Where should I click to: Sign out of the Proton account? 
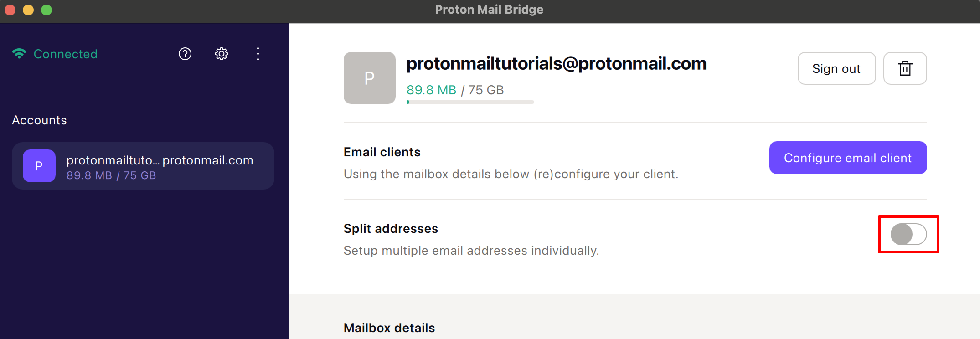pyautogui.click(x=836, y=68)
